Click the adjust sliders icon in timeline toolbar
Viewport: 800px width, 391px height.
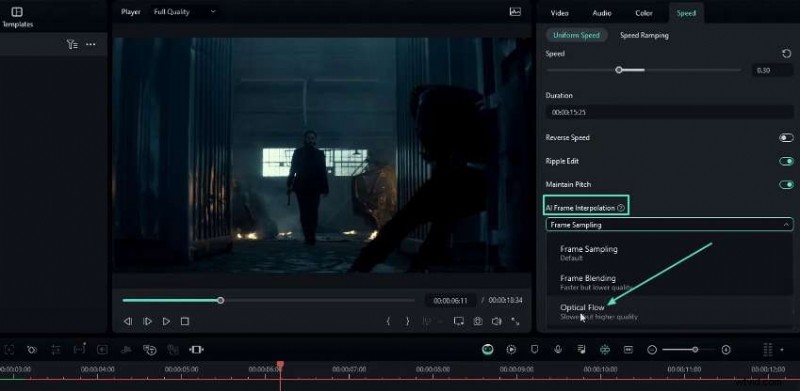56,350
